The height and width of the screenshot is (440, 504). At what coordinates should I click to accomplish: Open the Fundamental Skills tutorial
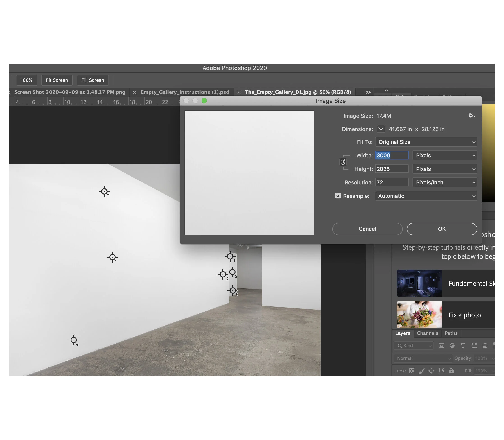[446, 283]
